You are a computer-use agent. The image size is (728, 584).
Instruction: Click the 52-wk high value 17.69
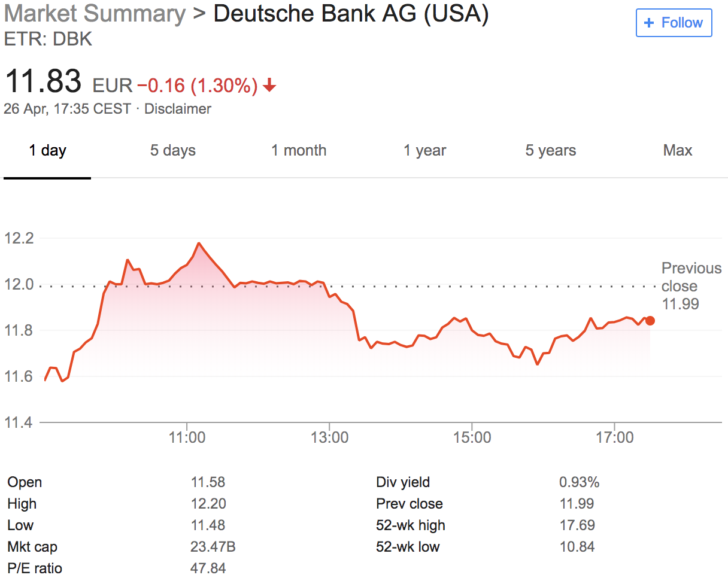pos(577,525)
